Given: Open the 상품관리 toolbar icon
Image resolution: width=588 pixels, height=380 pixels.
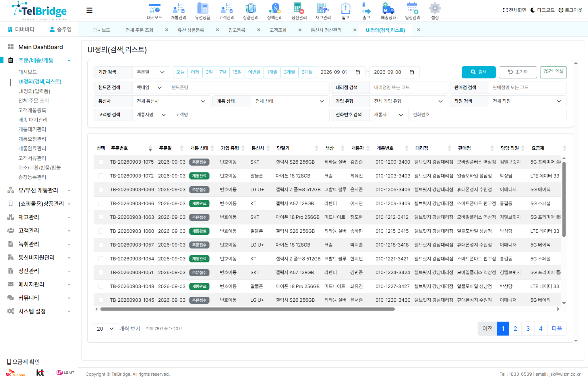Looking at the screenshot, I should [x=251, y=11].
